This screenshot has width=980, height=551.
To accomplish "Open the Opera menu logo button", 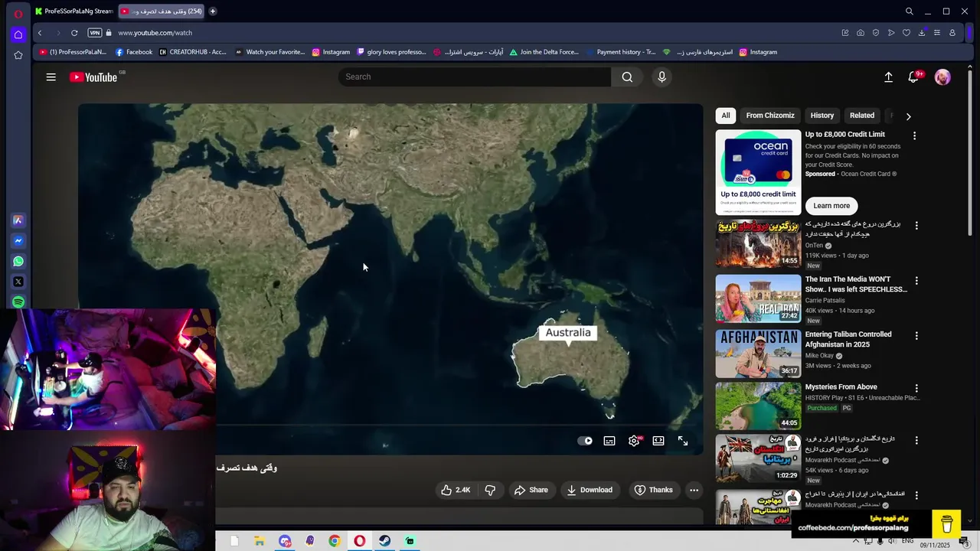I will tap(18, 13).
